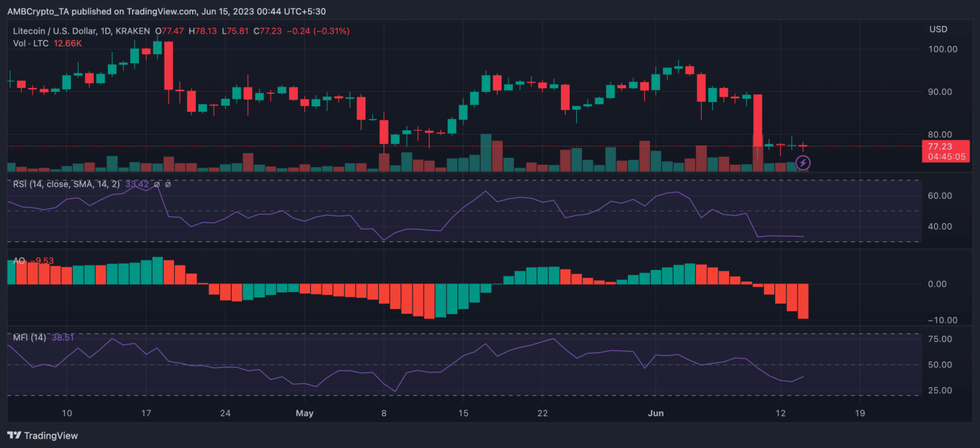Click the first ø symbol beside RSI value
This screenshot has width=980, height=448.
157,184
